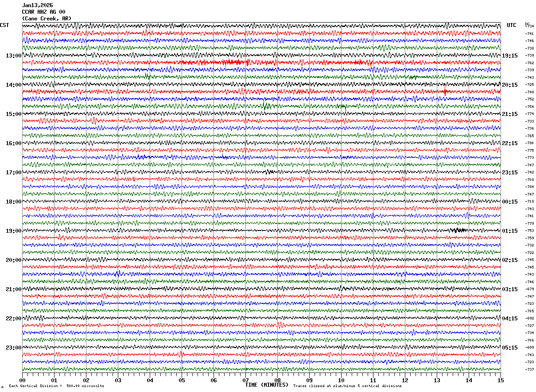Viewport: 536px width, 392px height.
Task: Click the DC offset value -708
Action: click(529, 180)
